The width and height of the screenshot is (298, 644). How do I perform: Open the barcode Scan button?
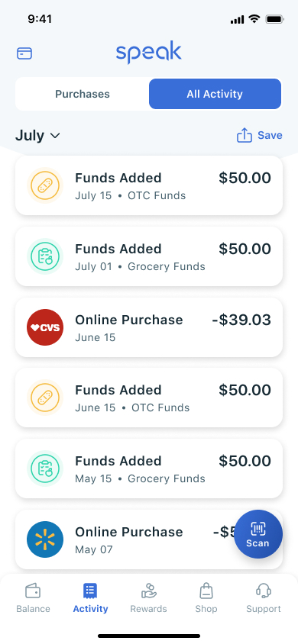pyautogui.click(x=258, y=534)
